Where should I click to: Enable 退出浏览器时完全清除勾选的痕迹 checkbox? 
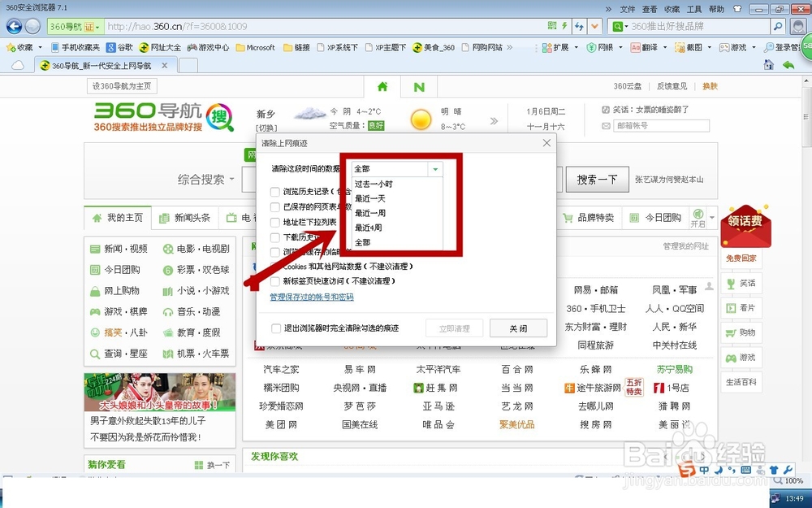pos(275,328)
